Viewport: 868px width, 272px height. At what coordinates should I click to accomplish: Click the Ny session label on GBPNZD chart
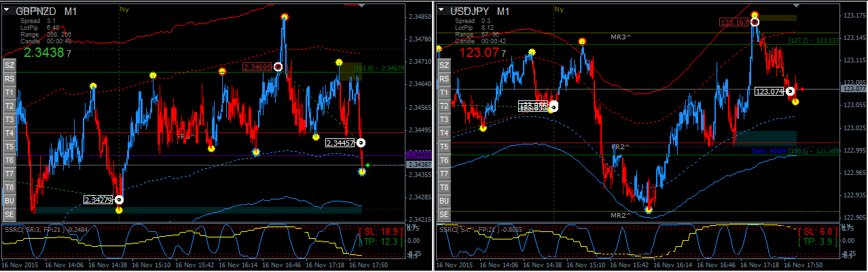point(123,9)
